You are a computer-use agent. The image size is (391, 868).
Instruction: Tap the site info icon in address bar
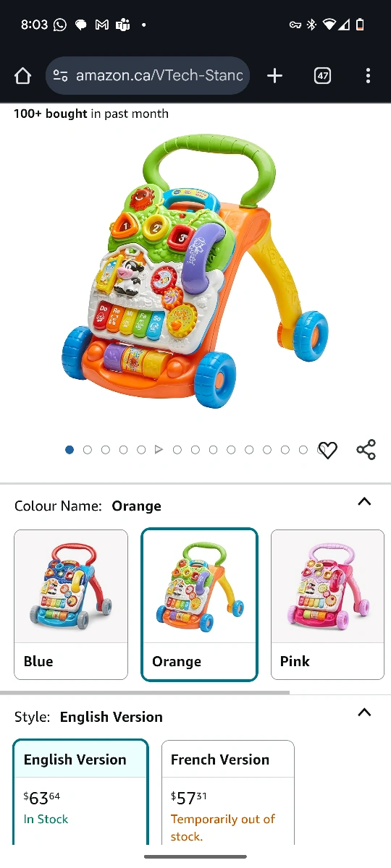click(x=61, y=76)
